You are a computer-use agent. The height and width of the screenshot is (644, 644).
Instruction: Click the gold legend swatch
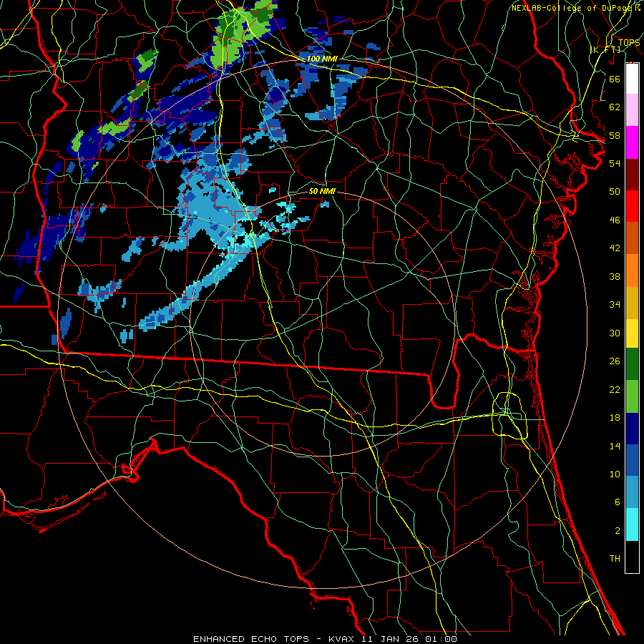[x=632, y=303]
